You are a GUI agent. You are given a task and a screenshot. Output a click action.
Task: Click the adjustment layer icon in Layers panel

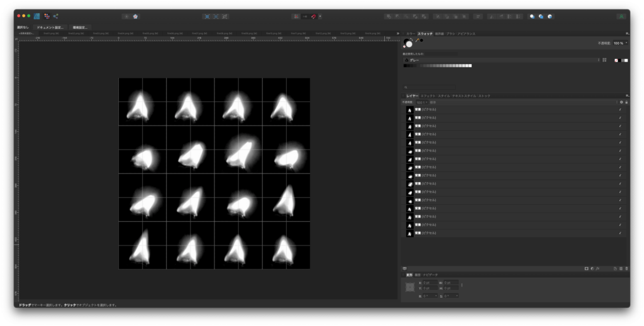coord(592,268)
